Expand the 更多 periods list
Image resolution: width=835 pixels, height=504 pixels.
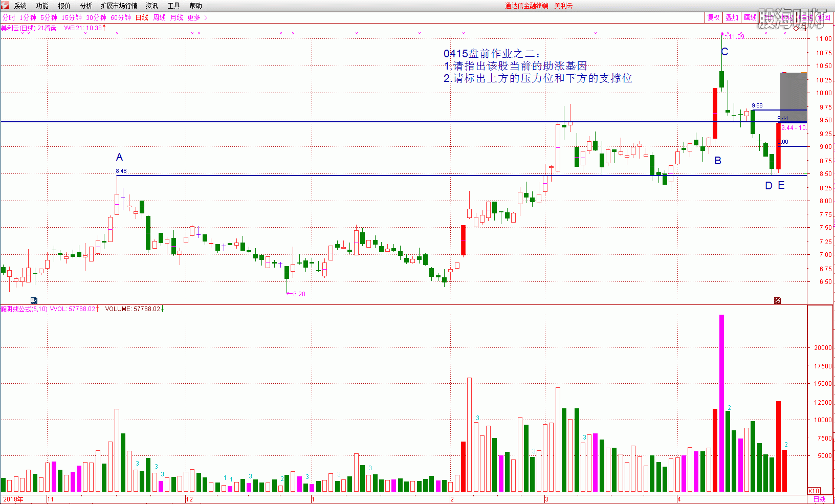(x=194, y=17)
